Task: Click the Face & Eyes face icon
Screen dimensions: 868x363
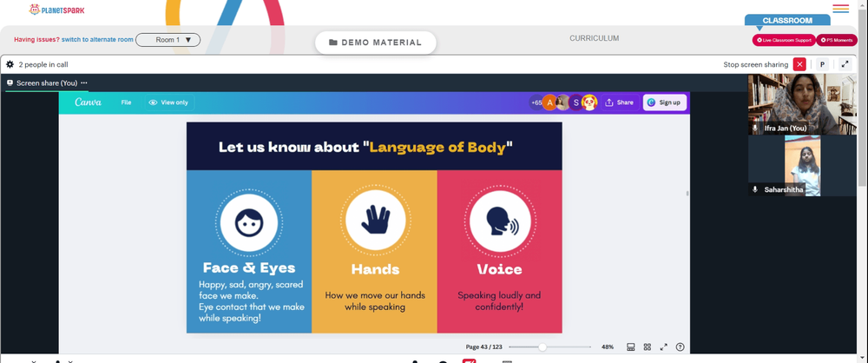Action: click(x=248, y=223)
